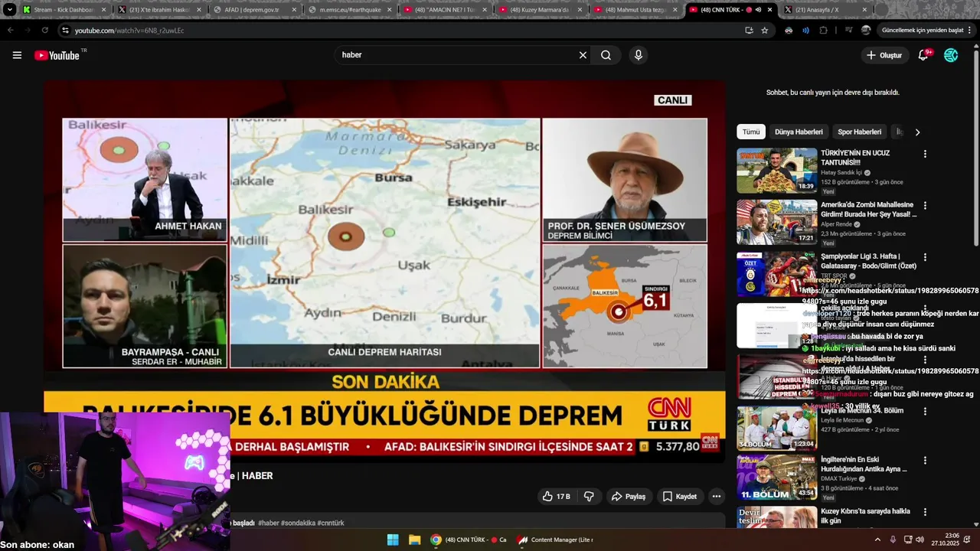Screen dimensions: 980x551
Task: Open the Kaydet save-to-playlist menu
Action: 680,497
